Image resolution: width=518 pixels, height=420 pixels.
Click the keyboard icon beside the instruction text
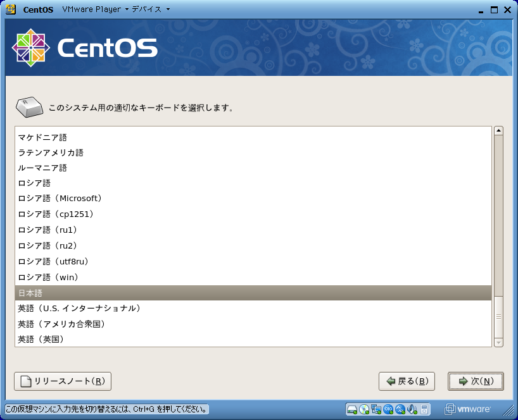click(x=30, y=107)
